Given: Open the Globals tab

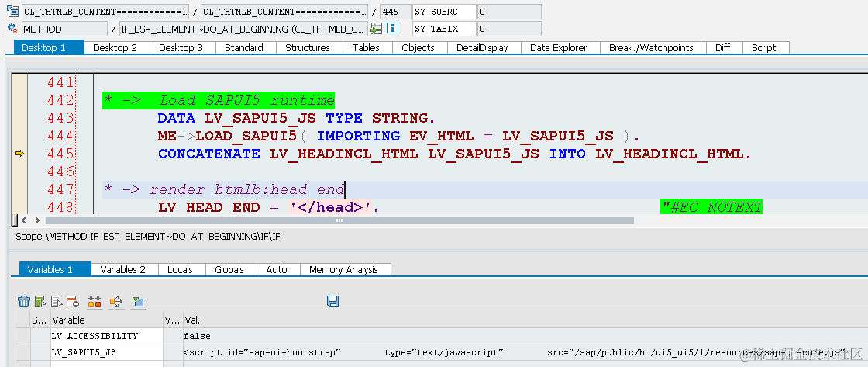Looking at the screenshot, I should pyautogui.click(x=229, y=269).
